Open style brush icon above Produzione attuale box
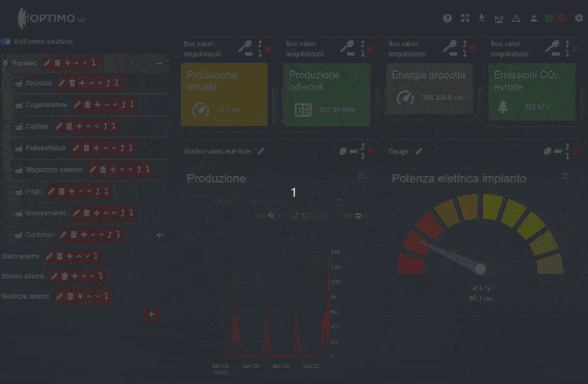 click(x=245, y=46)
